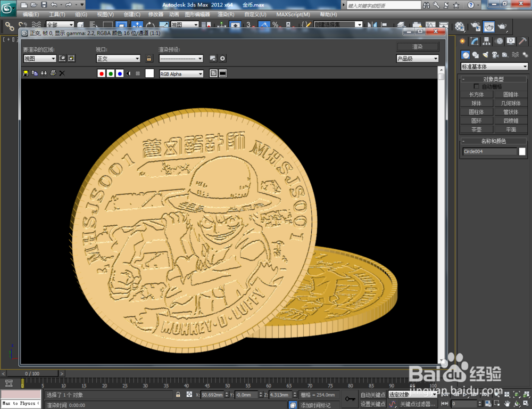The image size is (532, 409).
Task: Toggle the blue channel in render window
Action: tap(119, 73)
